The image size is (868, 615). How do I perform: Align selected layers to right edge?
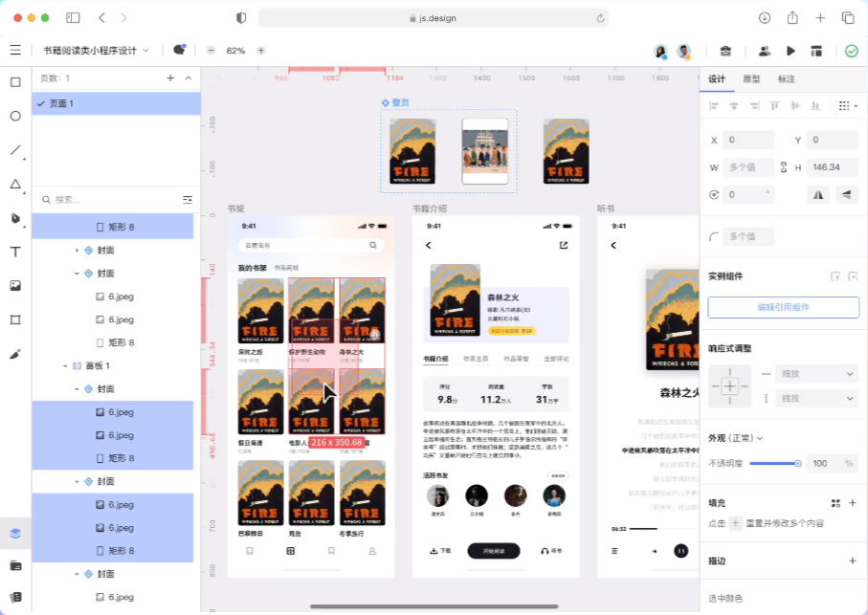pos(754,105)
